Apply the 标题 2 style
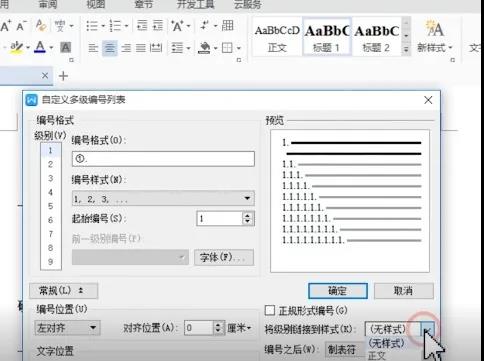This screenshot has width=484, height=361. point(377,37)
